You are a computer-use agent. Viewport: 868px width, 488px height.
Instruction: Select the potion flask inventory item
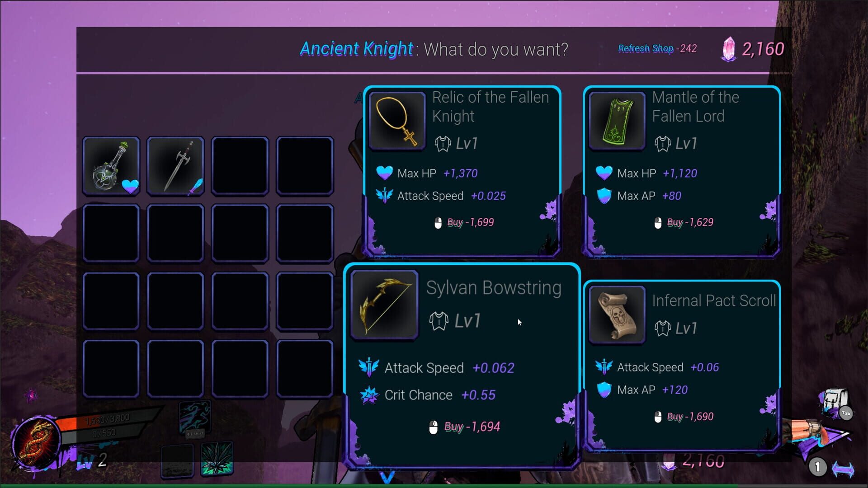tap(111, 166)
